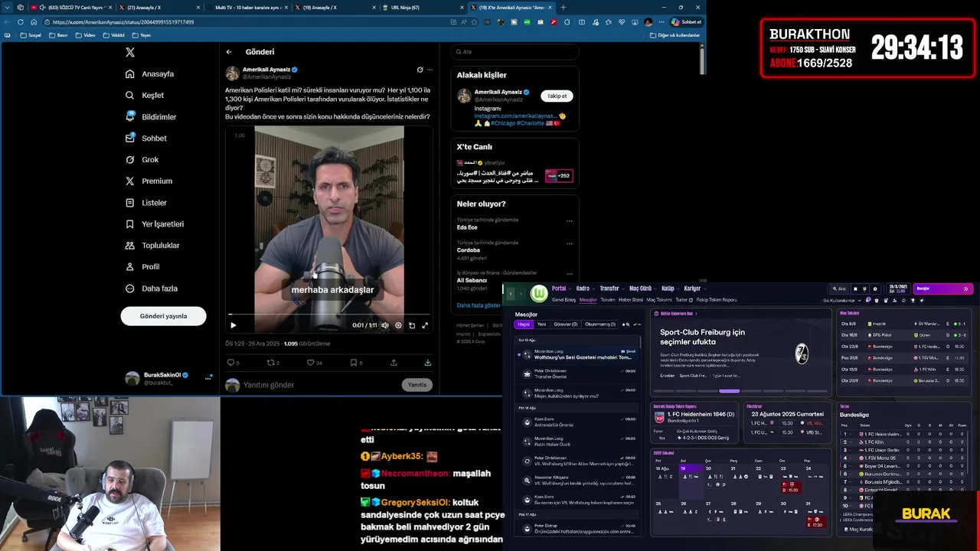Open the Video bookmarks folder
This screenshot has width=980, height=551.
click(x=86, y=35)
